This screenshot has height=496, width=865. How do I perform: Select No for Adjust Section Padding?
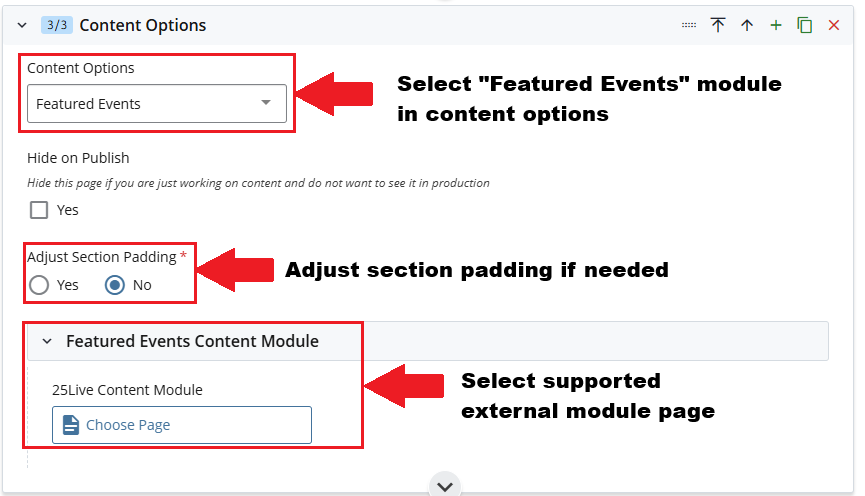(115, 285)
